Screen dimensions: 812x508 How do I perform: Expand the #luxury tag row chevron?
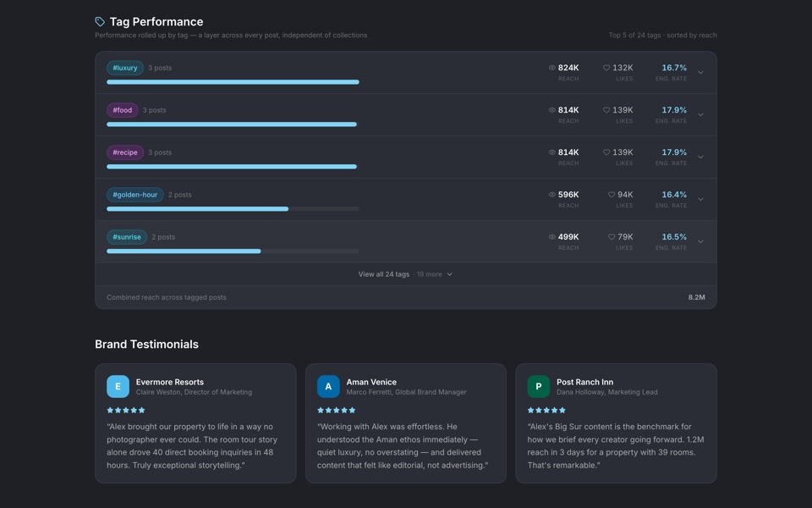click(x=700, y=73)
